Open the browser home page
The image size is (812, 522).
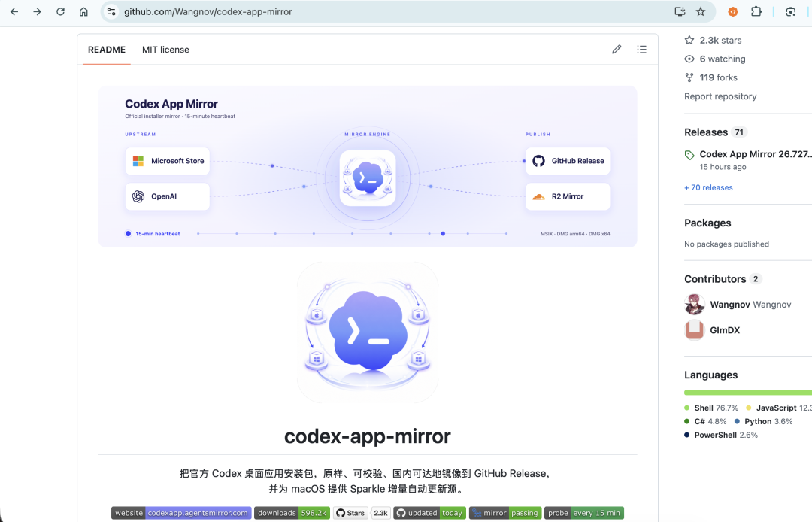tap(83, 11)
